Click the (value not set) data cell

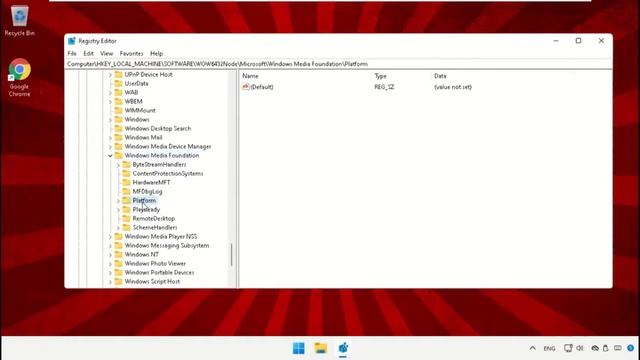(x=453, y=87)
